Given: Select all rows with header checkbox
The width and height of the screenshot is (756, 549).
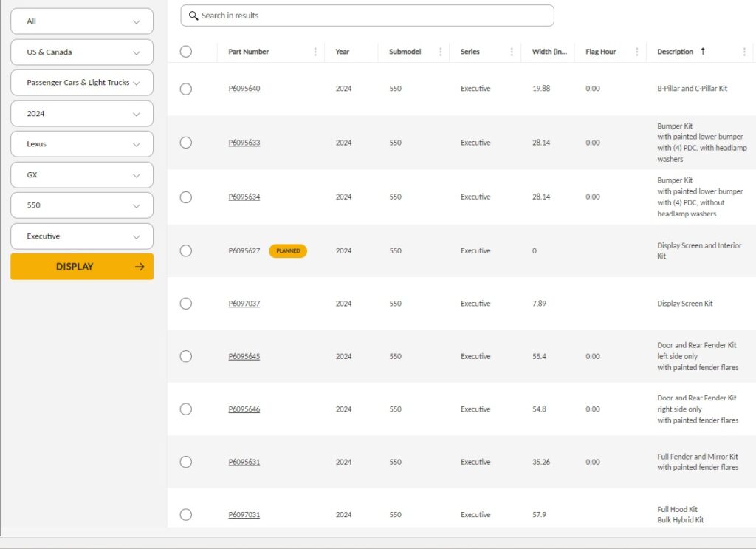Looking at the screenshot, I should coord(186,52).
